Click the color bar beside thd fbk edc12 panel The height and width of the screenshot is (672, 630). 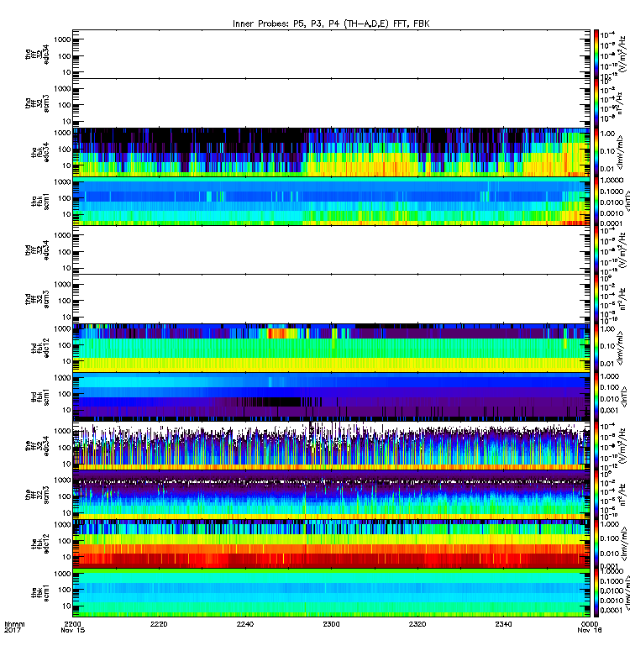[596, 348]
